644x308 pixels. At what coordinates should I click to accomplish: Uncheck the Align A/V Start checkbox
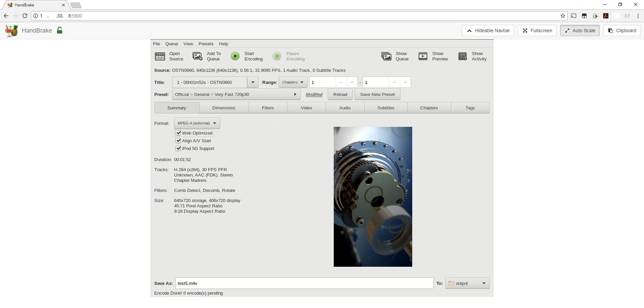coord(178,141)
